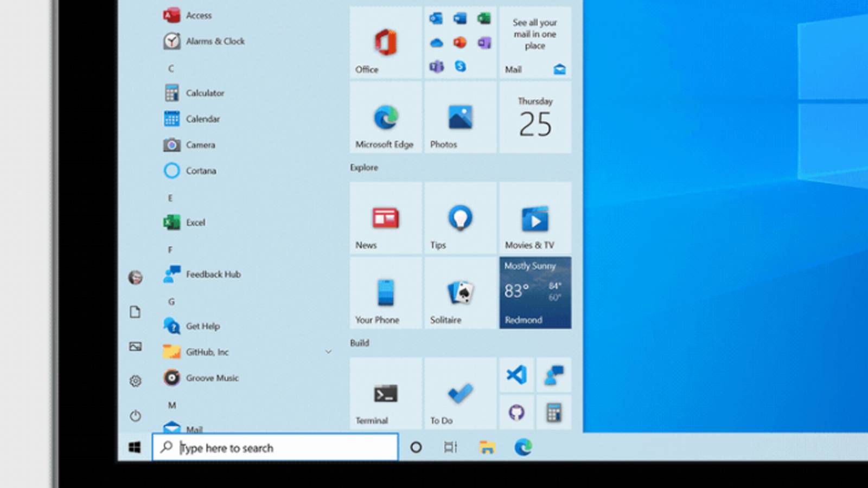Open the Solitaire tile

(x=460, y=293)
